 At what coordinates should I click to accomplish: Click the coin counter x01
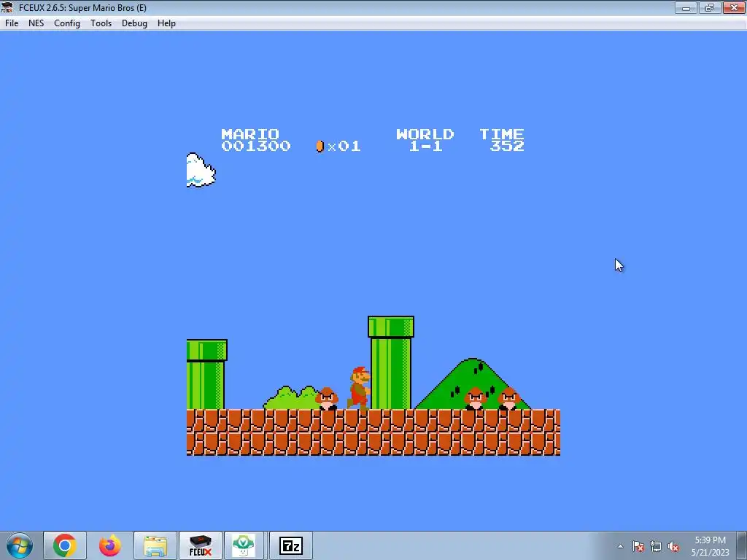coord(338,146)
